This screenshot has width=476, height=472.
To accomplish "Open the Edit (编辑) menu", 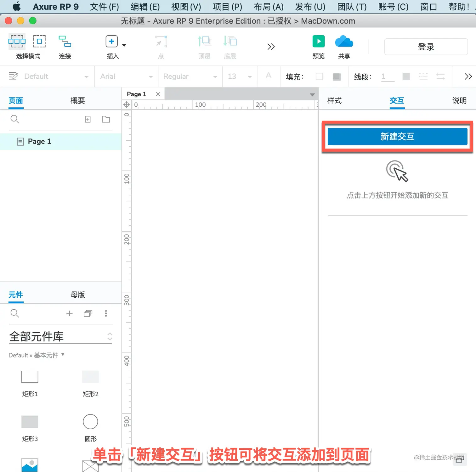I will 145,7.
